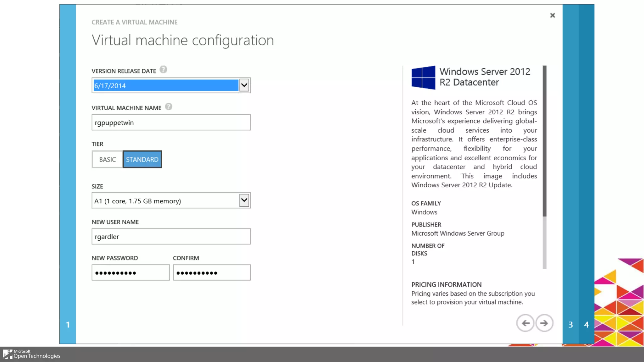The width and height of the screenshot is (644, 362).
Task: Click the Virtual Machine Name field
Action: pyautogui.click(x=171, y=123)
